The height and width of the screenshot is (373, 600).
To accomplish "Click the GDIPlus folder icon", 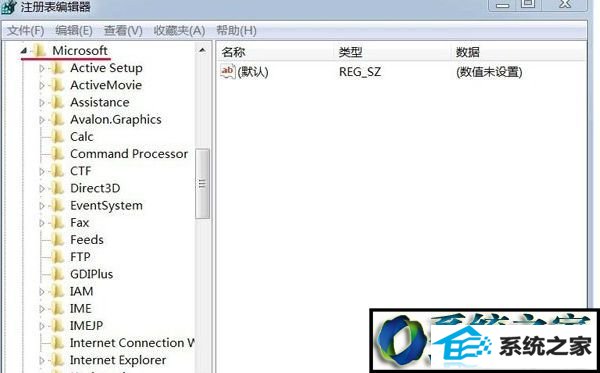I will coord(58,274).
